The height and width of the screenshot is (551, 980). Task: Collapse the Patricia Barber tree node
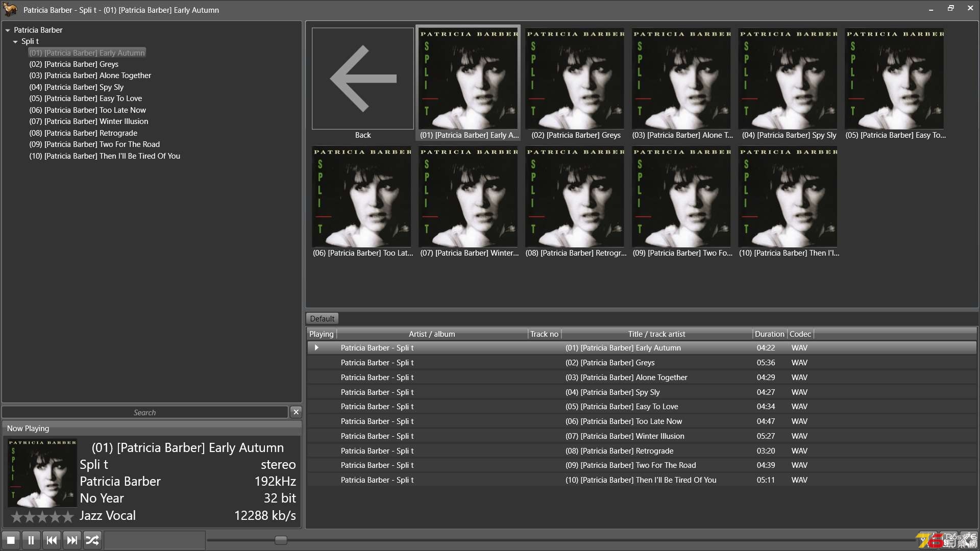[8, 30]
